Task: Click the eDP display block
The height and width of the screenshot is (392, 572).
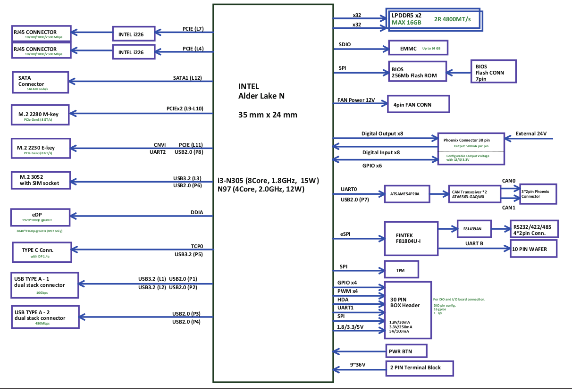Action: [41, 217]
